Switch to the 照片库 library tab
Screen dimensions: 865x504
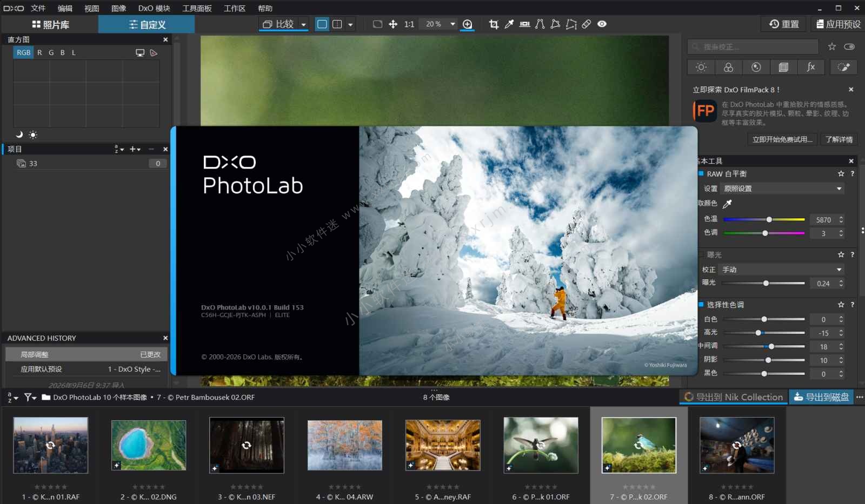[x=50, y=24]
